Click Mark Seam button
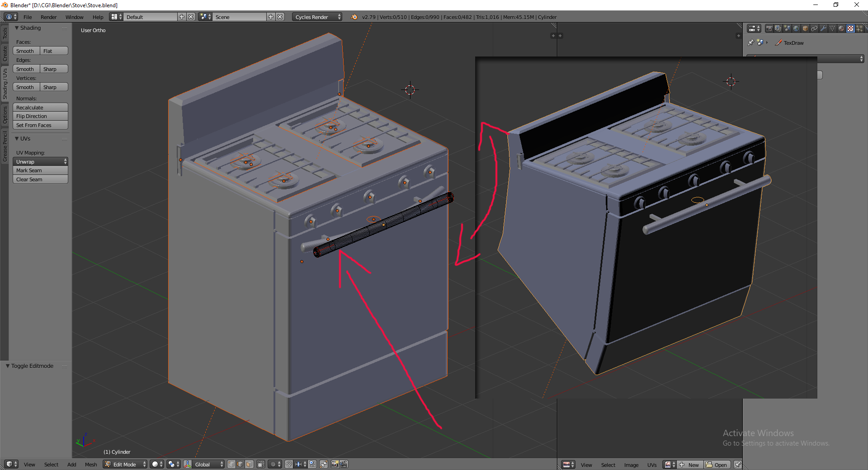The width and height of the screenshot is (868, 470). click(40, 170)
